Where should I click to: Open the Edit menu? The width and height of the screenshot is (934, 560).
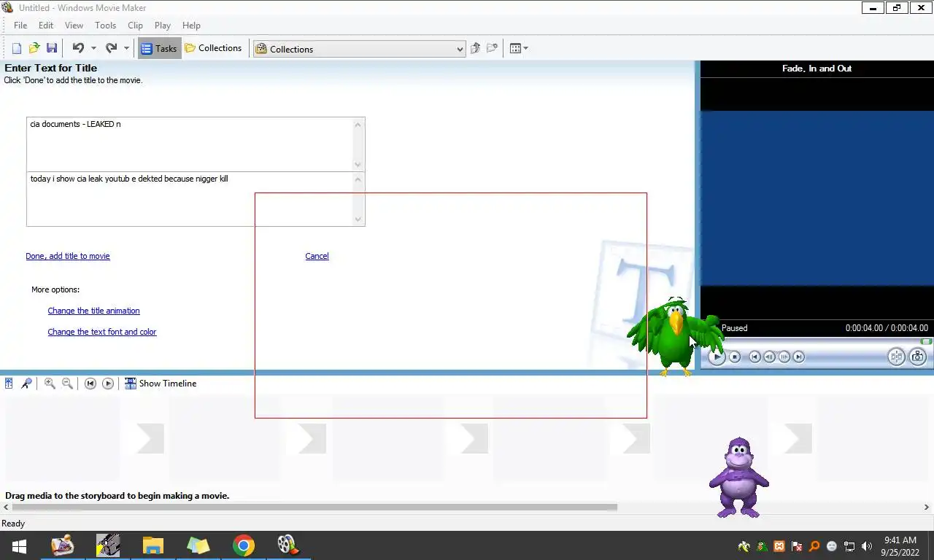(x=46, y=25)
